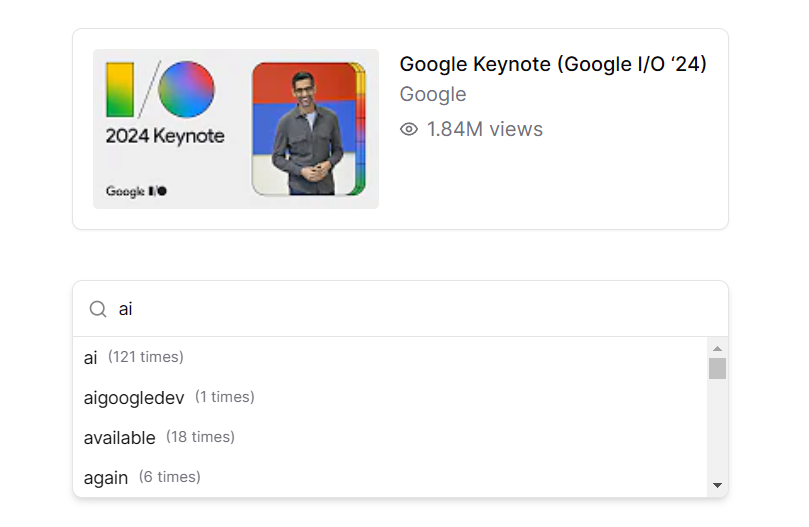Click the "2024 Keynote" text on thumbnail
This screenshot has width=809, height=527.
click(165, 136)
